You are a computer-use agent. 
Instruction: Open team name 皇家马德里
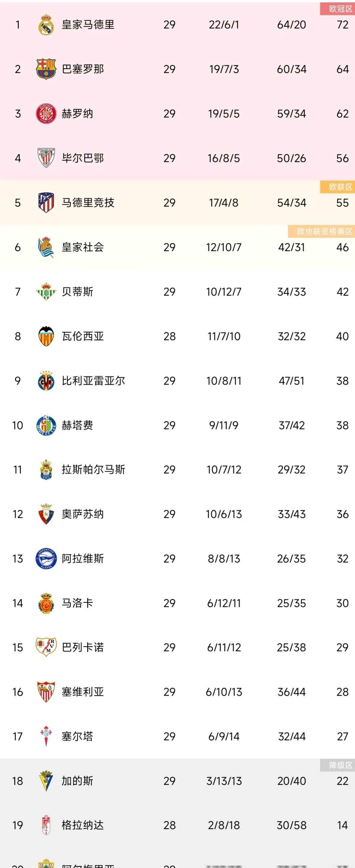coord(88,25)
